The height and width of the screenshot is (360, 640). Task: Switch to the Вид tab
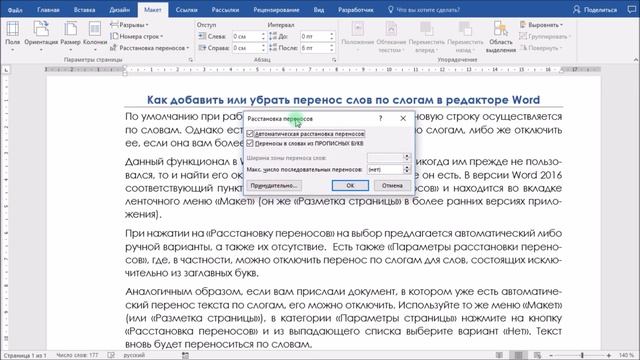click(x=318, y=10)
